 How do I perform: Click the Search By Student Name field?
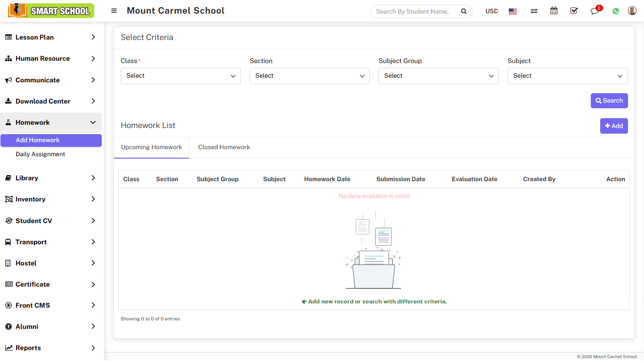point(413,11)
